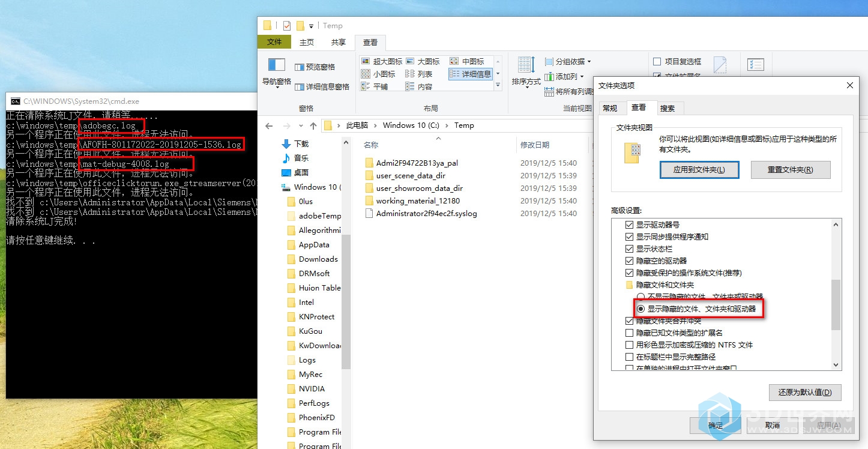Open the Group by (分组依据) dropdown

pos(568,61)
